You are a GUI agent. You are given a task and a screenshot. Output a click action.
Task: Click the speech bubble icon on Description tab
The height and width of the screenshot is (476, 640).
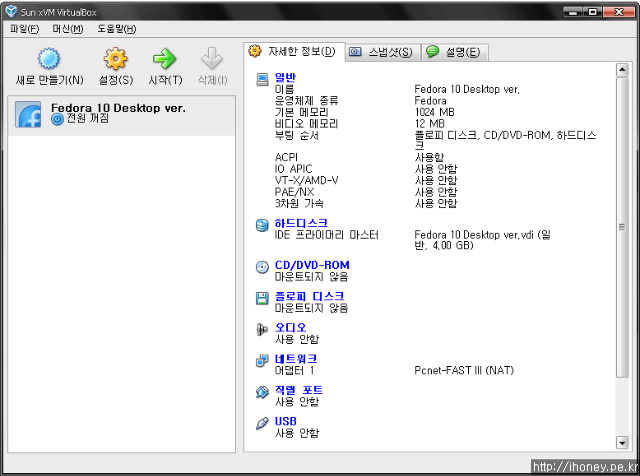coord(432,51)
